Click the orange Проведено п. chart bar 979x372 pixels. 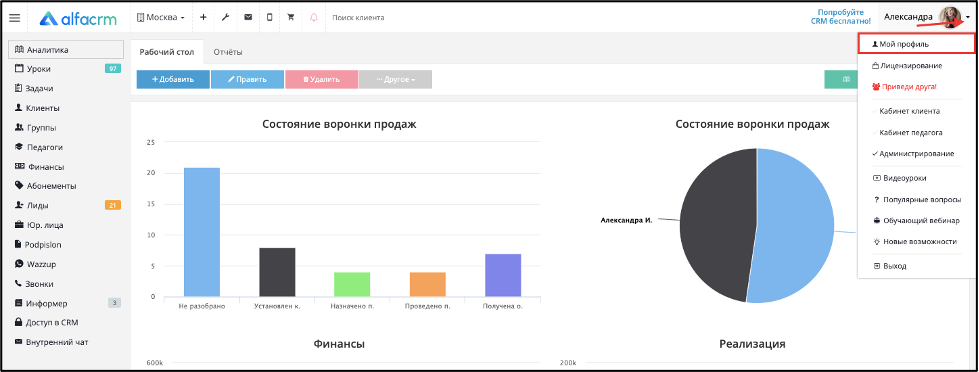pos(428,284)
